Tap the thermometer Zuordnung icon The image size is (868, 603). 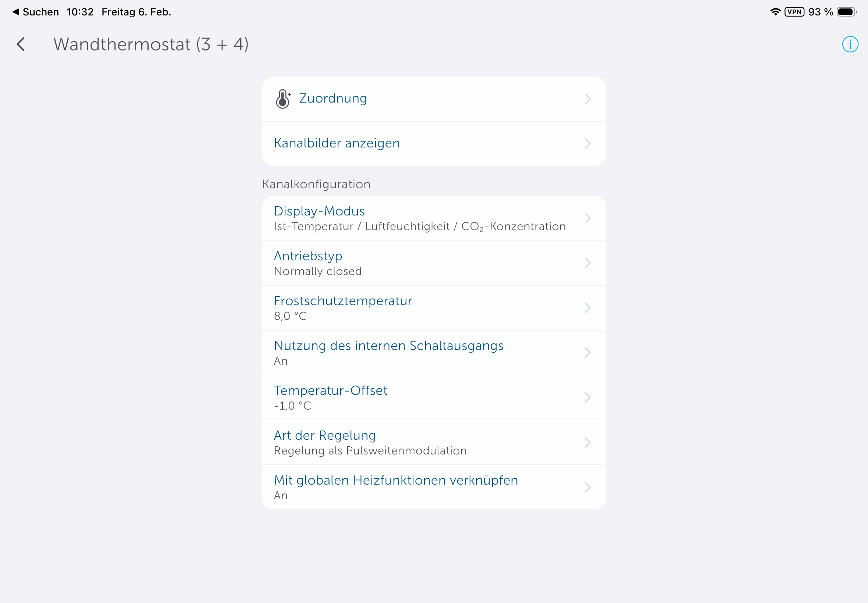[x=283, y=99]
